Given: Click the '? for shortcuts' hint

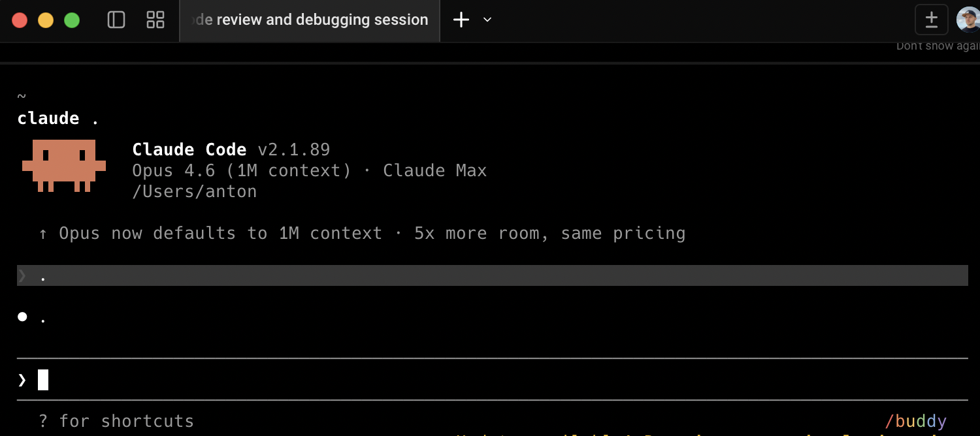Looking at the screenshot, I should (x=116, y=421).
